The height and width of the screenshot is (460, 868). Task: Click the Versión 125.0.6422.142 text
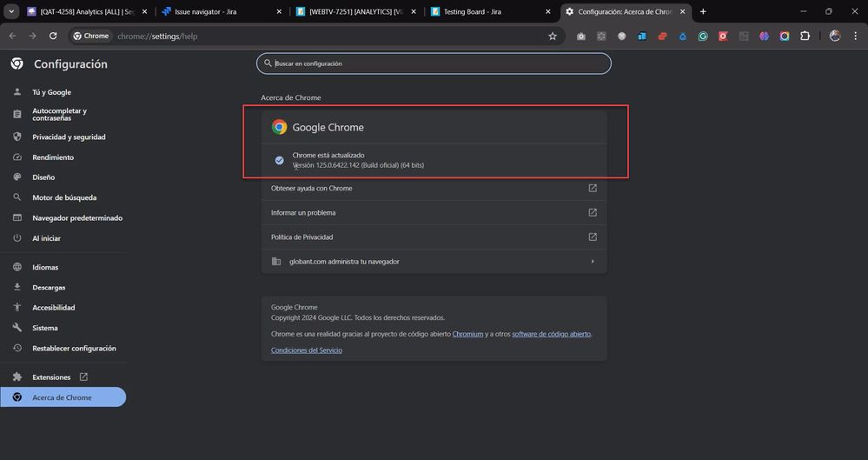click(358, 165)
